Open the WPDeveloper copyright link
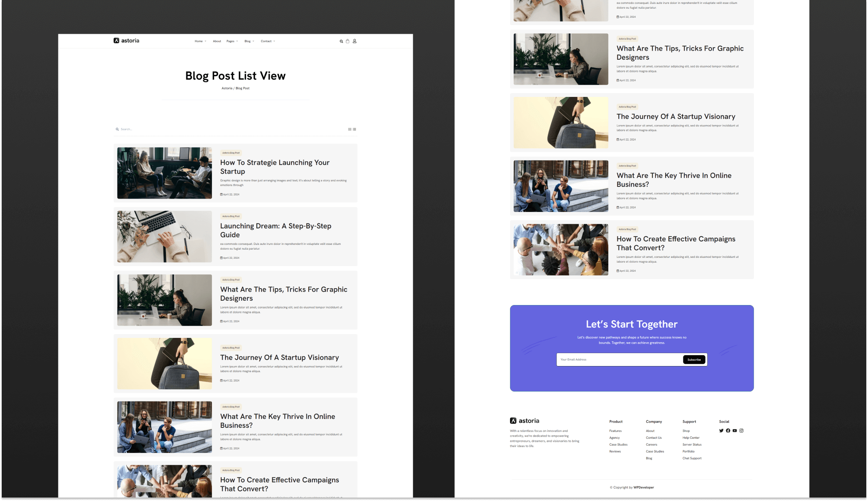 [644, 488]
